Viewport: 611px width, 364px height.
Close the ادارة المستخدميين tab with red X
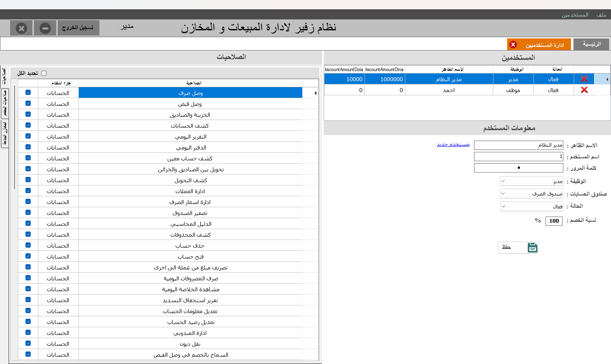coord(513,44)
